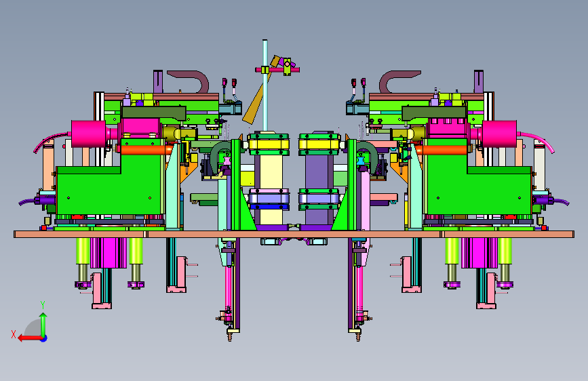Select the left dark green C-shaped bracket

(220, 157)
